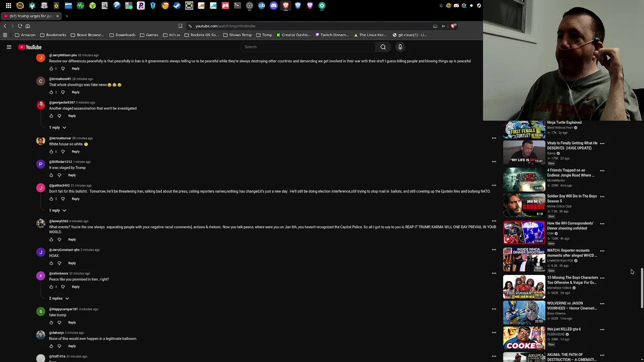
Task: Click the YouTube search magnifier button
Action: point(383,47)
